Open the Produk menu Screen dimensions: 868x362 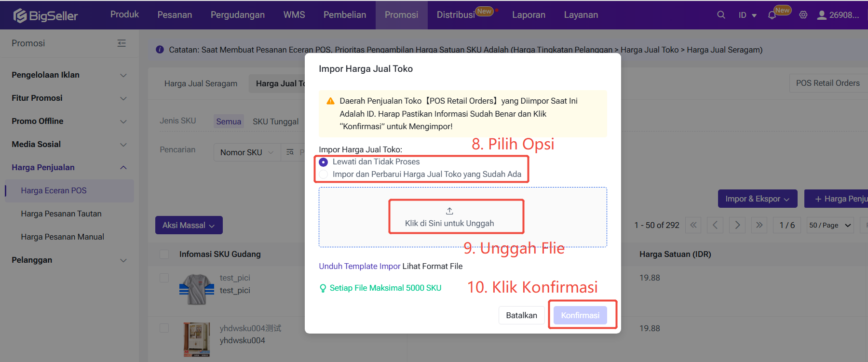(124, 14)
